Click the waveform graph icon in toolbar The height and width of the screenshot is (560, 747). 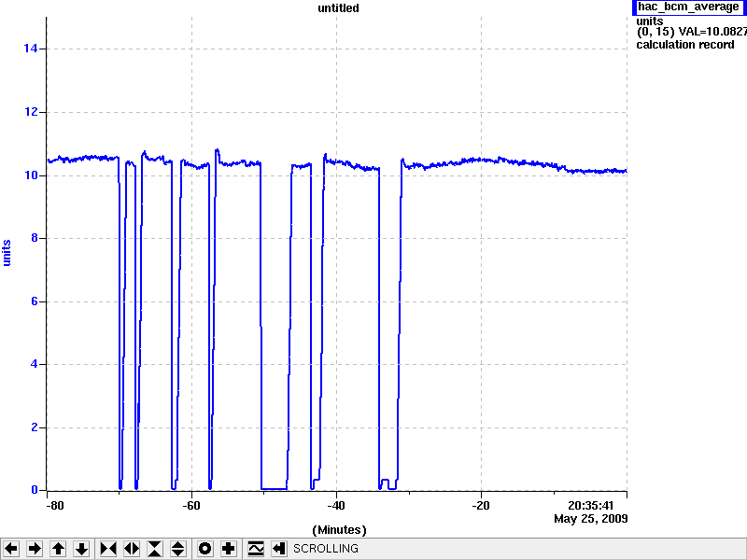point(256,549)
